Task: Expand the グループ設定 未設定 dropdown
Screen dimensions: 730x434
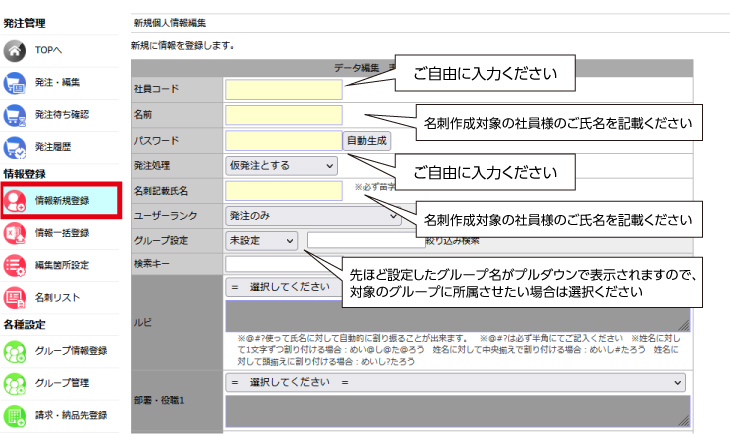Action: click(x=262, y=240)
